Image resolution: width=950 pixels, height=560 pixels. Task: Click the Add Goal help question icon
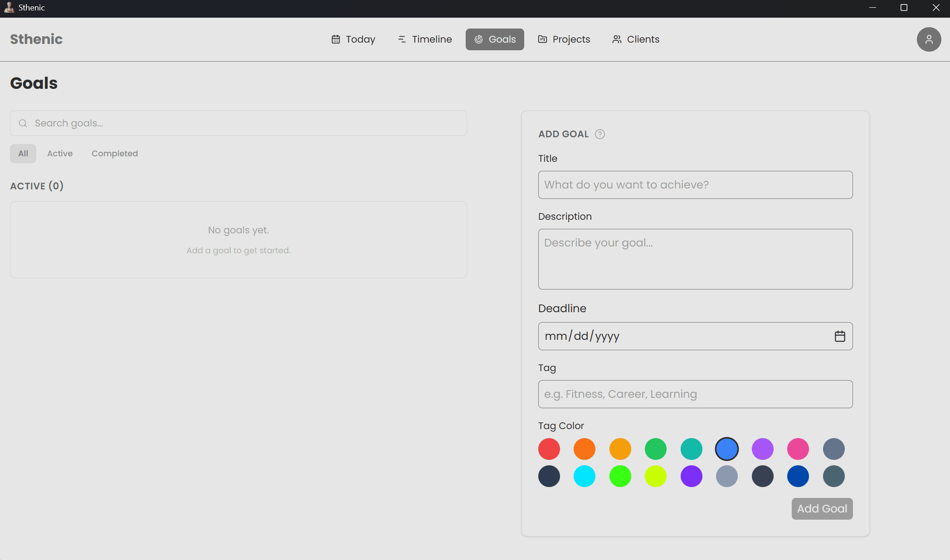(x=599, y=134)
